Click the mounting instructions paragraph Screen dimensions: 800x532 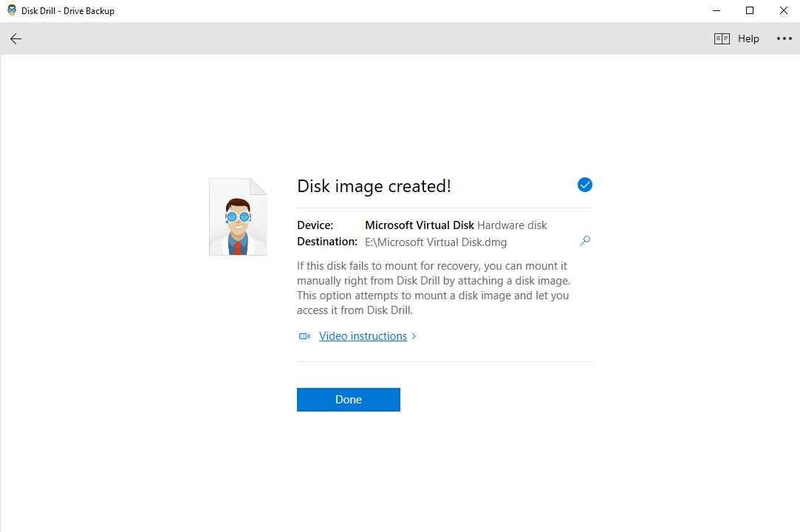pos(434,288)
